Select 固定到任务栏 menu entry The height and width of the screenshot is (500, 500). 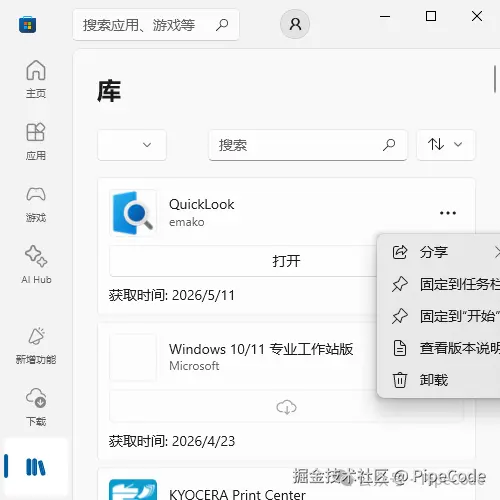(x=440, y=284)
